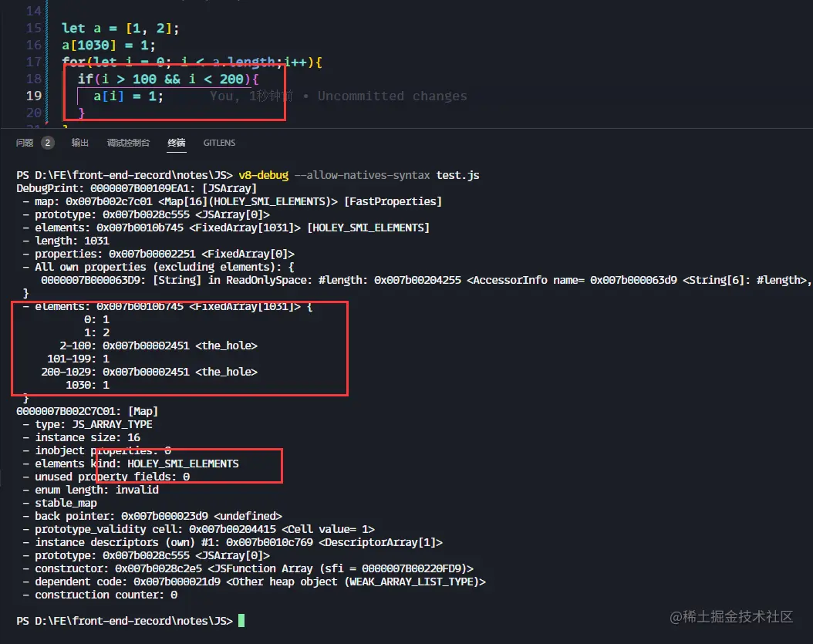Click the '- instance size: 16' line
This screenshot has height=644, width=813.
82,437
